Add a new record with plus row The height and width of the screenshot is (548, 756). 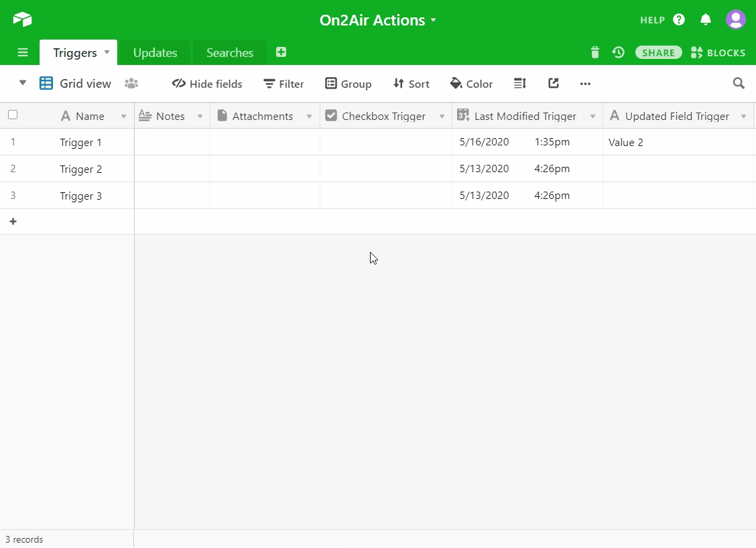click(13, 222)
